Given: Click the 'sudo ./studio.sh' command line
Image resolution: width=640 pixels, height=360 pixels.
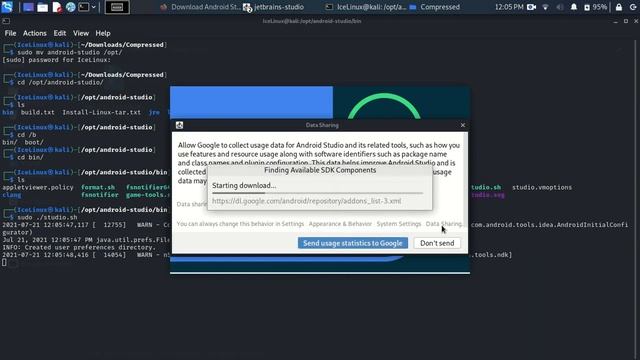Looking at the screenshot, I should click(47, 217).
